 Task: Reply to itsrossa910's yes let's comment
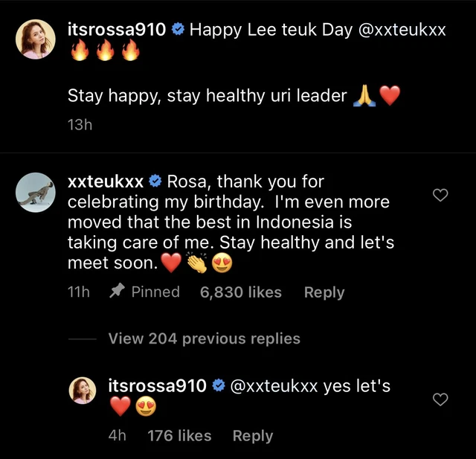point(253,436)
